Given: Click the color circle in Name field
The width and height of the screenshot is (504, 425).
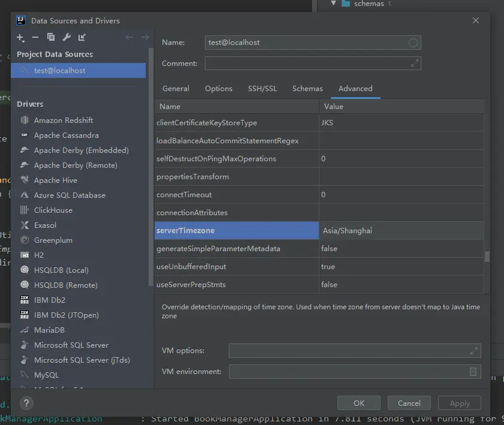Looking at the screenshot, I should (x=413, y=43).
